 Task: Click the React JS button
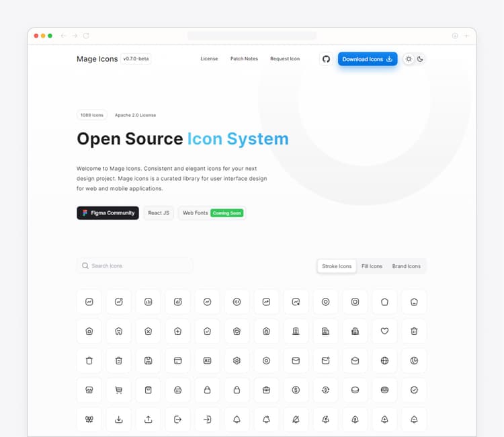(x=159, y=213)
